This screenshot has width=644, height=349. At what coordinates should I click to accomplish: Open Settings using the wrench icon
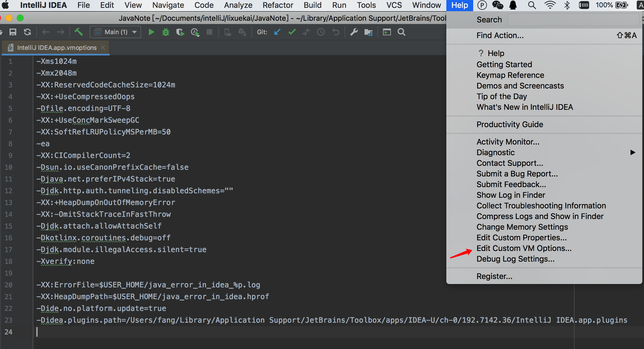coord(354,32)
